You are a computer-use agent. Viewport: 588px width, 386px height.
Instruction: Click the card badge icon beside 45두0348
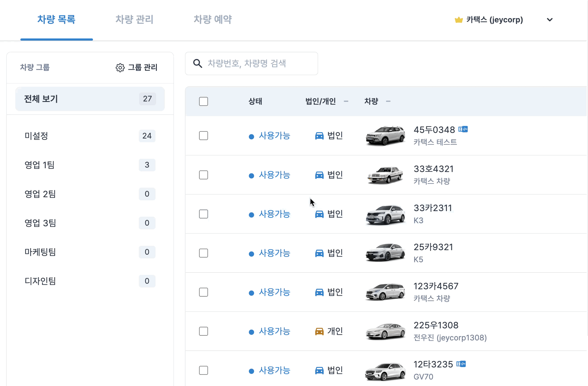tap(463, 129)
